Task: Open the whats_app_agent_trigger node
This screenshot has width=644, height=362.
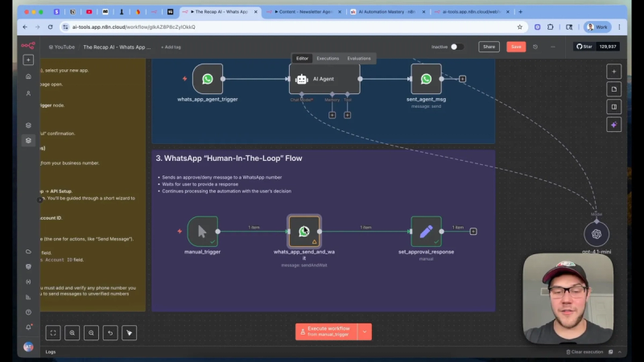Action: click(x=208, y=79)
